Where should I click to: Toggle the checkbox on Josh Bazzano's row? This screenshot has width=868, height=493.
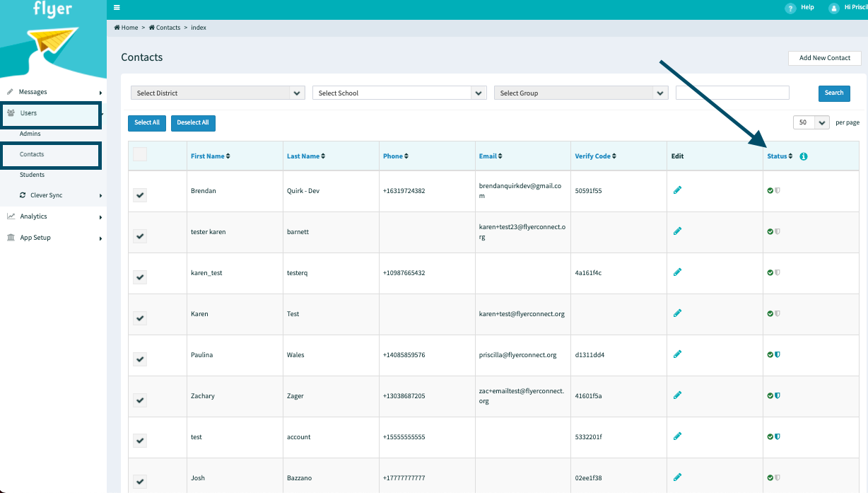(139, 482)
